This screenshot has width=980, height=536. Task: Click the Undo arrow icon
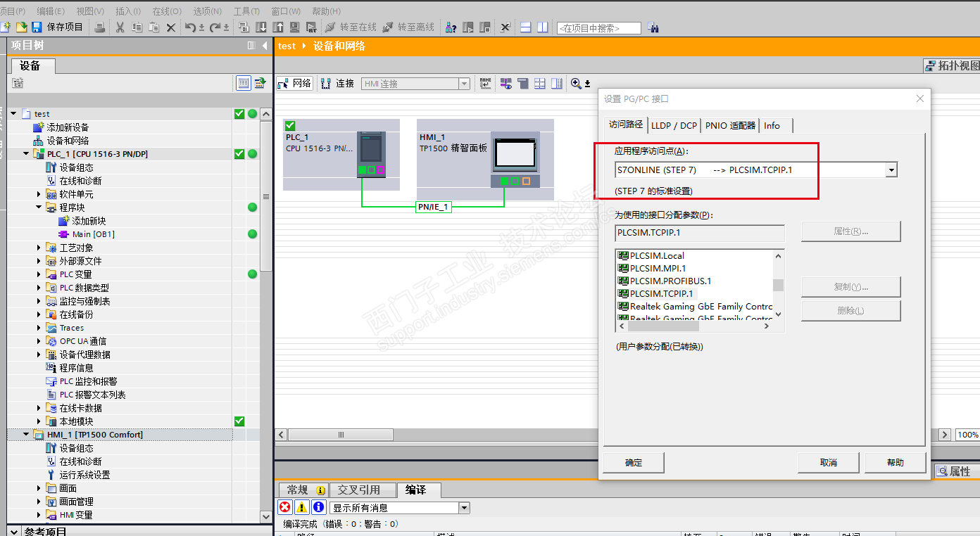click(x=190, y=27)
